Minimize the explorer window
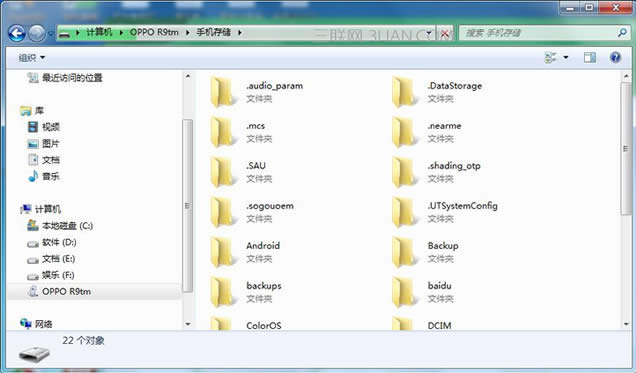The image size is (636, 373). (571, 7)
